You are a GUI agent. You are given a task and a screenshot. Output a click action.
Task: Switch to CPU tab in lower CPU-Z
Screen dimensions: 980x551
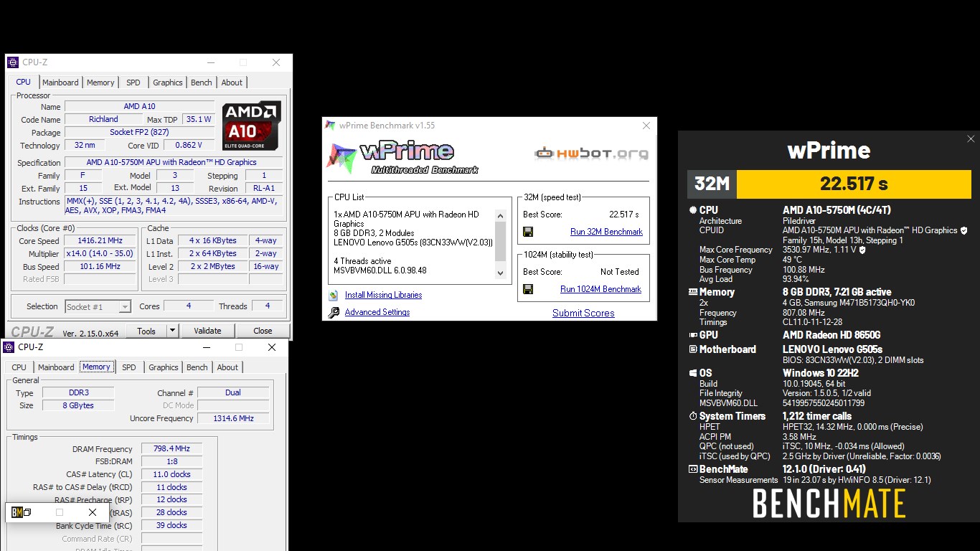[x=19, y=367]
